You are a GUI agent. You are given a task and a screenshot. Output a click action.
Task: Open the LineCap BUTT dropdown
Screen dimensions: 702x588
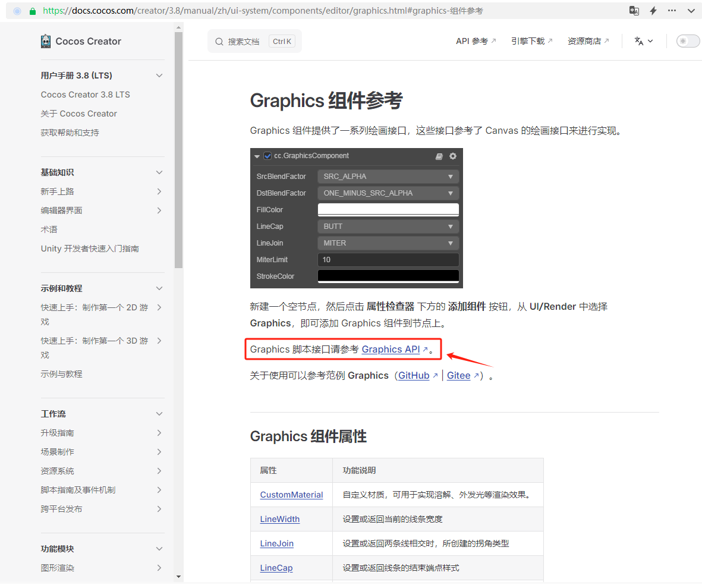tap(388, 227)
